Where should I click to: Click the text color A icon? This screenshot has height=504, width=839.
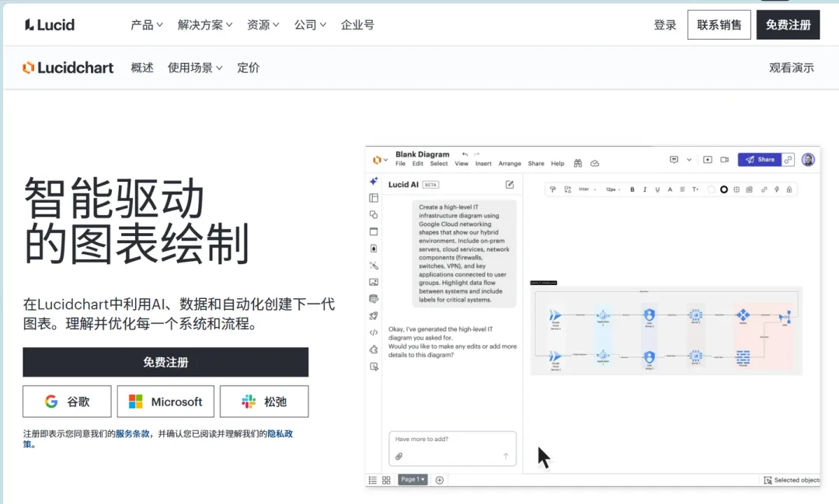[670, 189]
